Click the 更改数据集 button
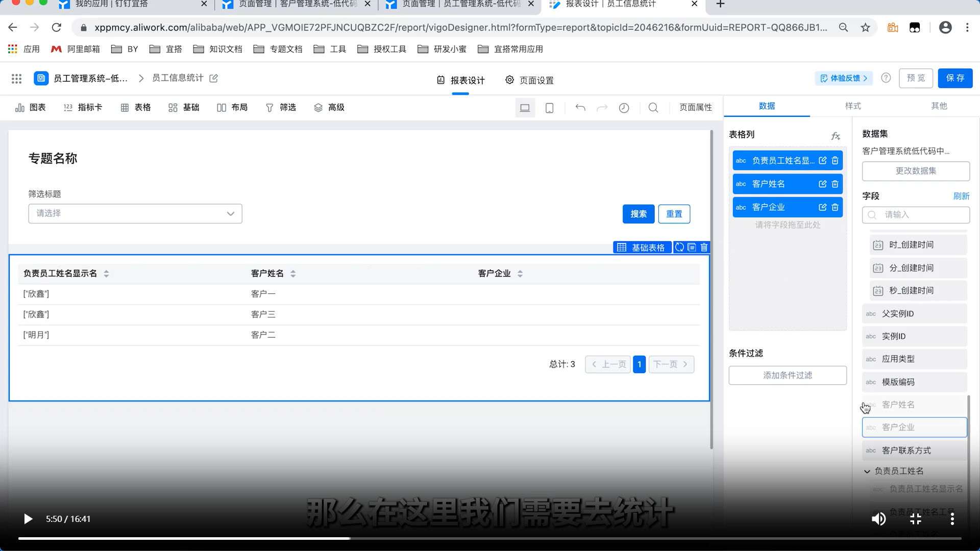Viewport: 980px width, 551px height. (916, 170)
